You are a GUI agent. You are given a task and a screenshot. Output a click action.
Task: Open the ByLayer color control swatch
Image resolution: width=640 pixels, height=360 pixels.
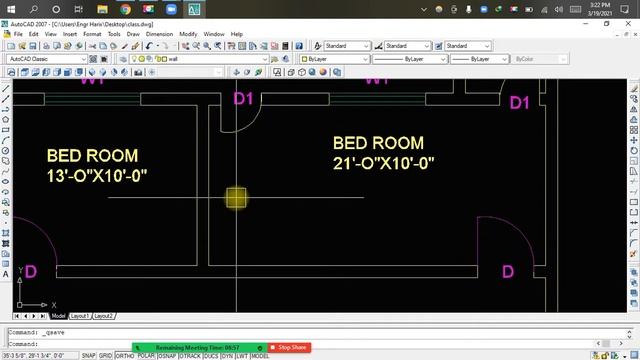pyautogui.click(x=304, y=59)
